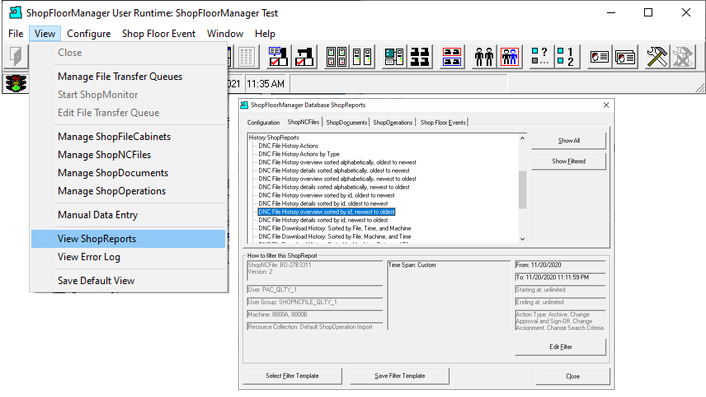Image resolution: width=706 pixels, height=397 pixels.
Task: Click the stacked ID cards toolbar icon
Action: (x=625, y=57)
